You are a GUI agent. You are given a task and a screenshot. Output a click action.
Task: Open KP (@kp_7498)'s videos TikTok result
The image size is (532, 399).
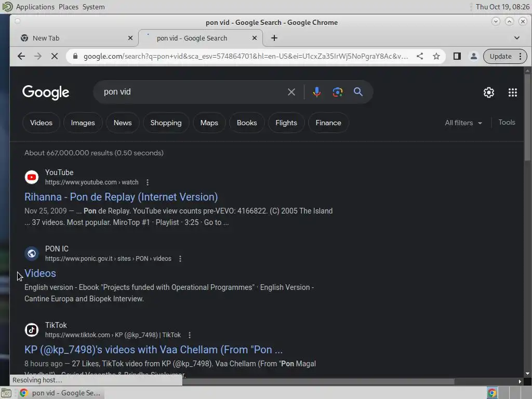[x=153, y=350]
